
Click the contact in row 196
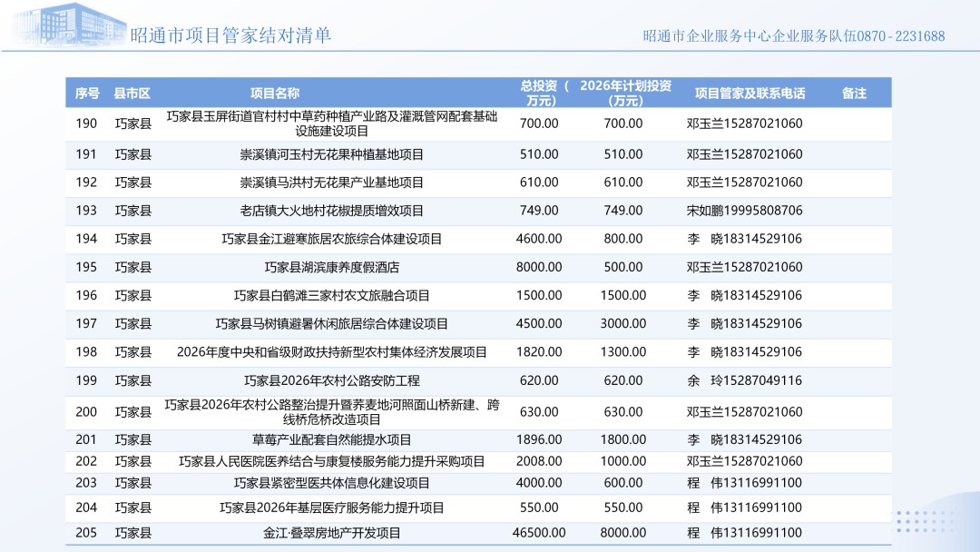coord(744,296)
